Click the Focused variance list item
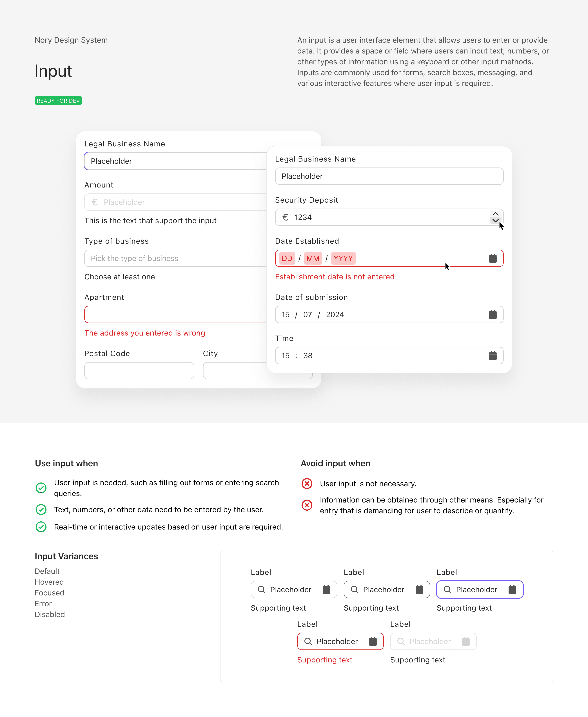The height and width of the screenshot is (717, 588). (50, 593)
